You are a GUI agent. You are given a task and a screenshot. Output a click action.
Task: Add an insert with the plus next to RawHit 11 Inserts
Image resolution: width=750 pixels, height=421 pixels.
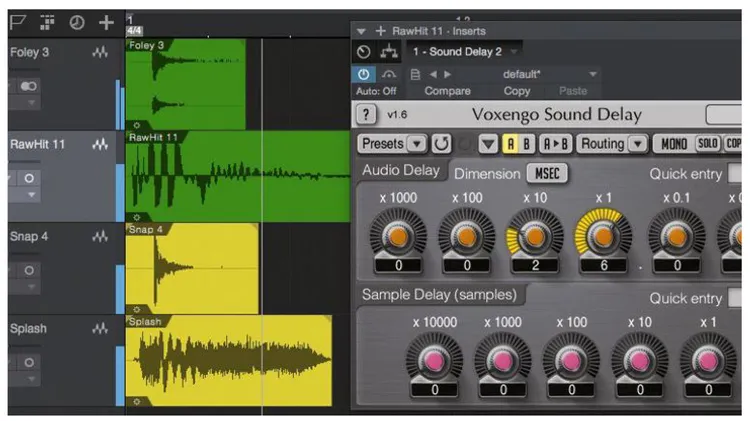[x=380, y=31]
